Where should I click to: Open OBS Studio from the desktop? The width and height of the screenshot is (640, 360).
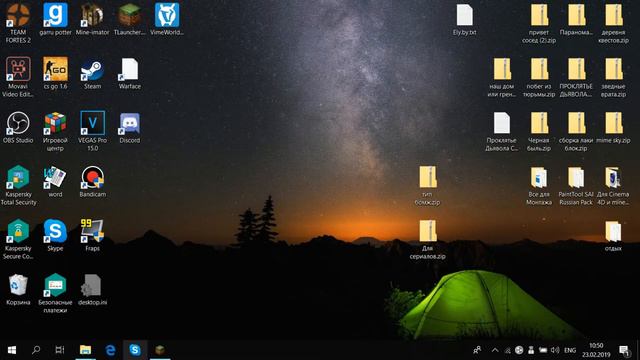click(x=18, y=123)
